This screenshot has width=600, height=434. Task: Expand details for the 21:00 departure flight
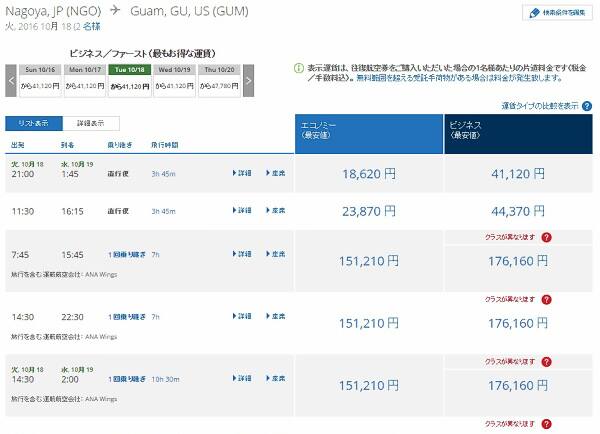click(x=243, y=173)
